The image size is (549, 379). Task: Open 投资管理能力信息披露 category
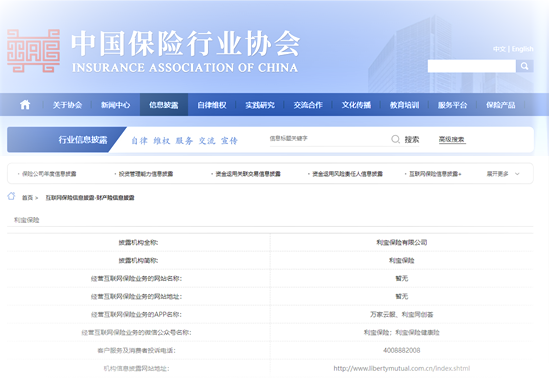[146, 174]
